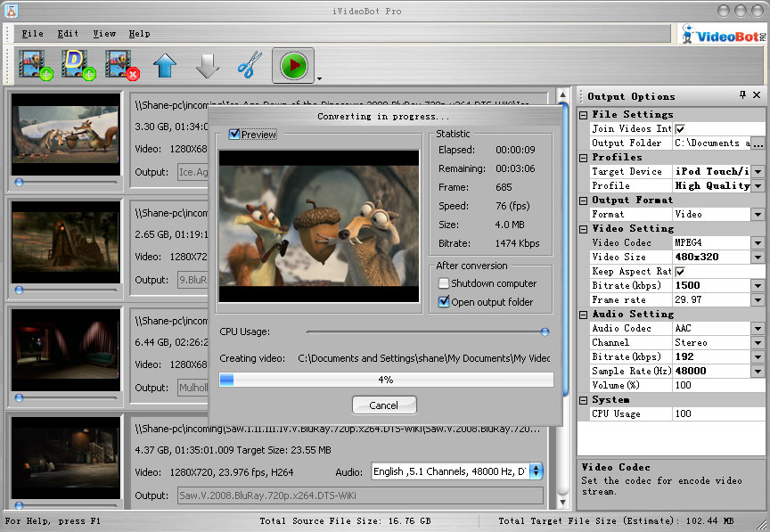Open the Help menu
The image size is (770, 532).
[139, 33]
